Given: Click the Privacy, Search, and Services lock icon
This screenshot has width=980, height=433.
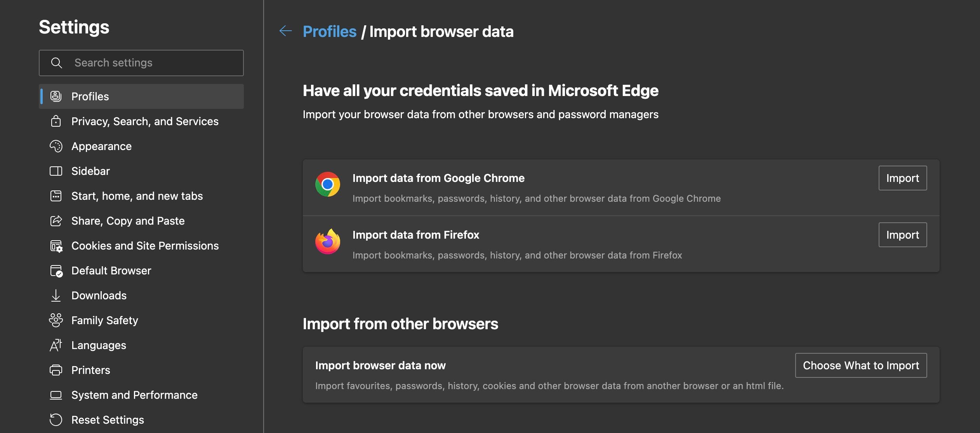Looking at the screenshot, I should (57, 121).
